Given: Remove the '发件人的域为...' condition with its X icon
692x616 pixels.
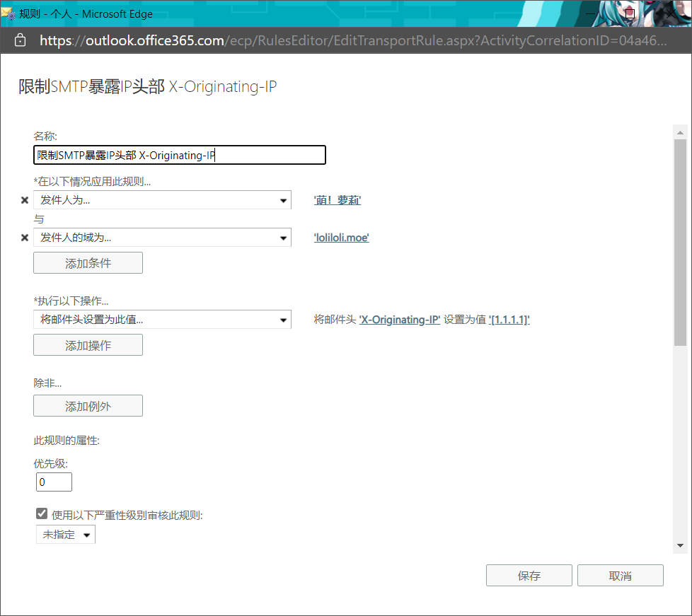Looking at the screenshot, I should coord(25,238).
